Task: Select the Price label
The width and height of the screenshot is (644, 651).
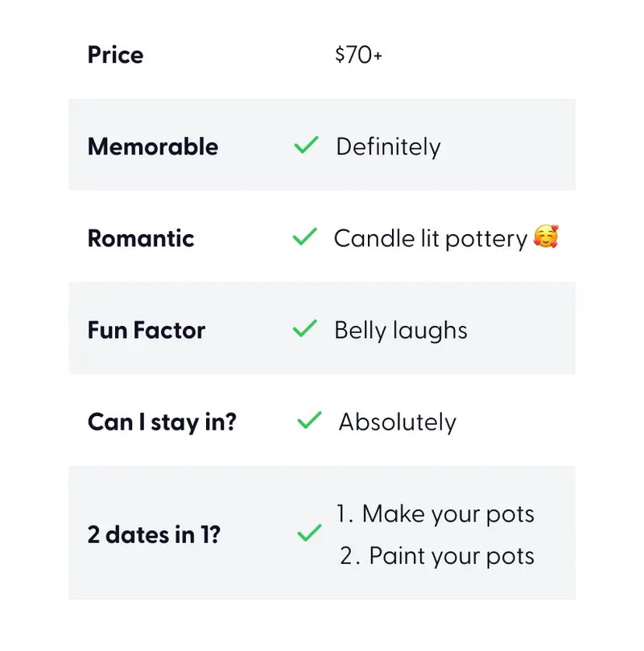Action: pos(115,55)
